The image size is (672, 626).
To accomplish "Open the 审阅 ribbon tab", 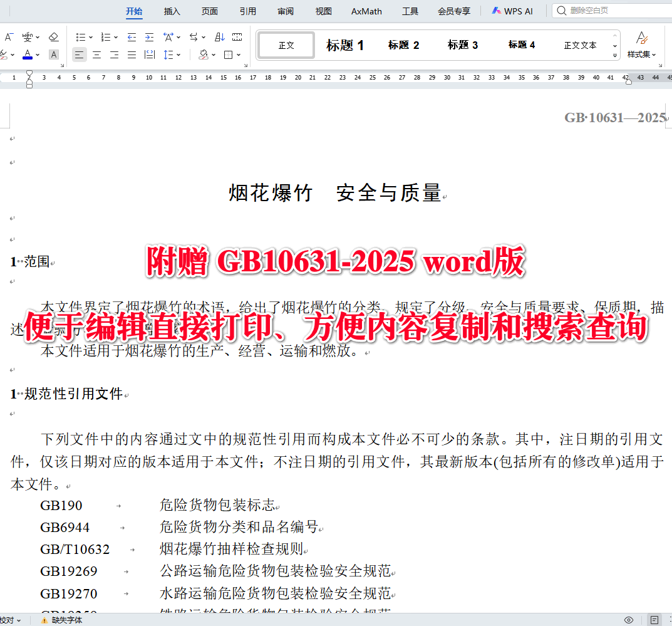I will 285,11.
